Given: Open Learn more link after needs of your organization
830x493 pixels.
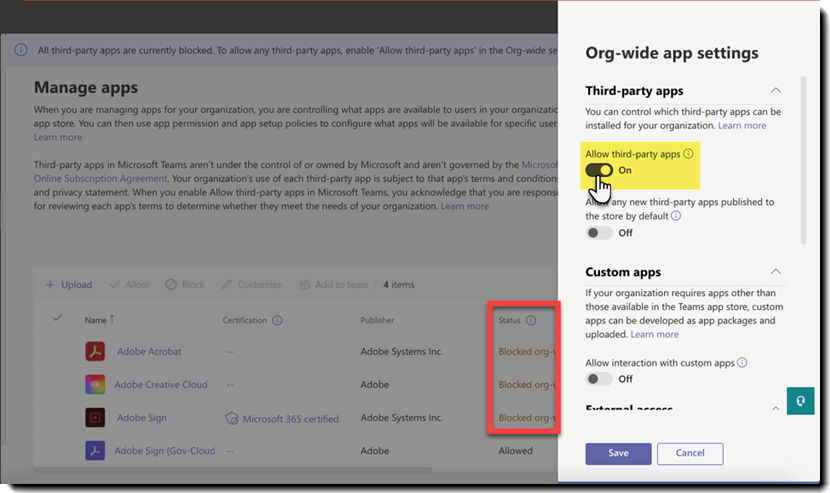Looking at the screenshot, I should 465,206.
